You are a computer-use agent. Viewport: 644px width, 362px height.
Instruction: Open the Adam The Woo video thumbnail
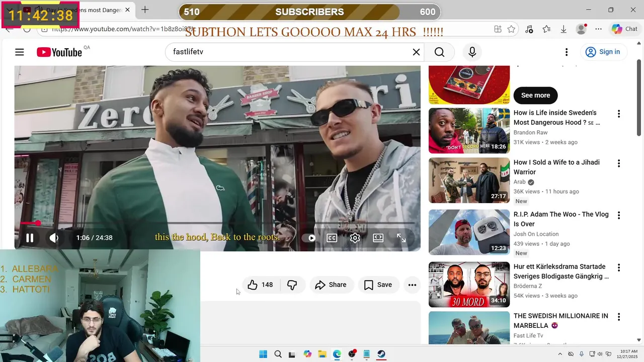pyautogui.click(x=469, y=232)
